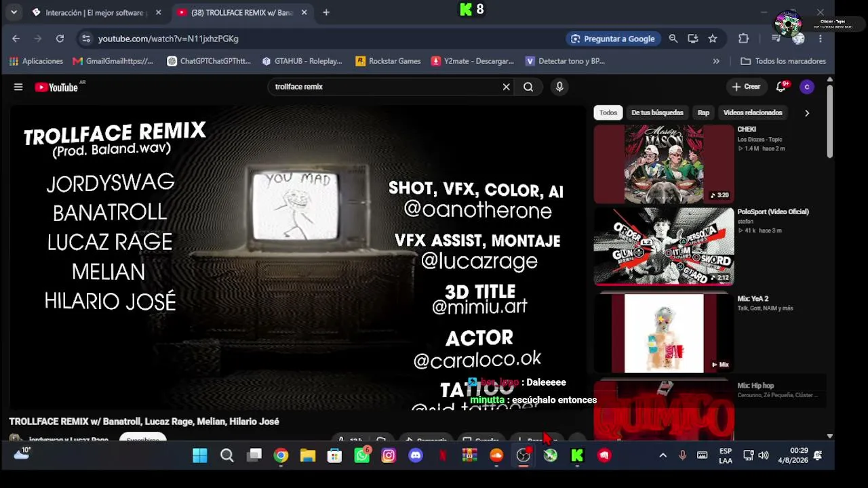This screenshot has width=868, height=488.
Task: Open 'PoloSport (Video Oficial)' title link
Action: (773, 212)
